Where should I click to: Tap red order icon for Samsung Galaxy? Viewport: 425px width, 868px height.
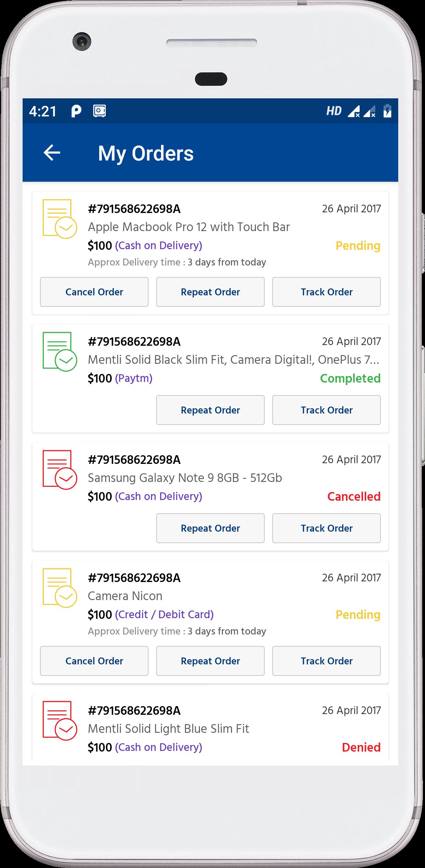[59, 470]
